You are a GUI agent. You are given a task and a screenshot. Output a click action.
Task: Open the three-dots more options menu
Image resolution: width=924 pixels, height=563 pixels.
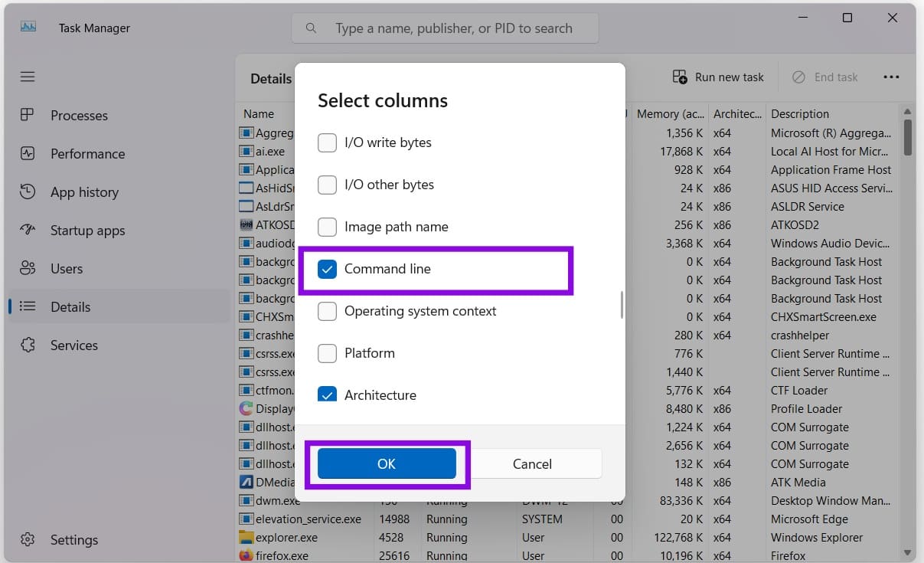pyautogui.click(x=891, y=77)
